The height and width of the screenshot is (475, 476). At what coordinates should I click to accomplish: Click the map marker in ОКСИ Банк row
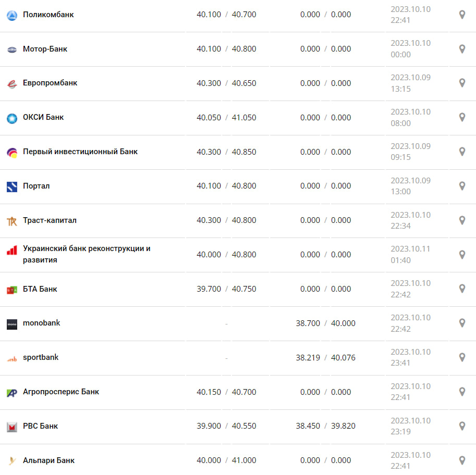point(461,117)
